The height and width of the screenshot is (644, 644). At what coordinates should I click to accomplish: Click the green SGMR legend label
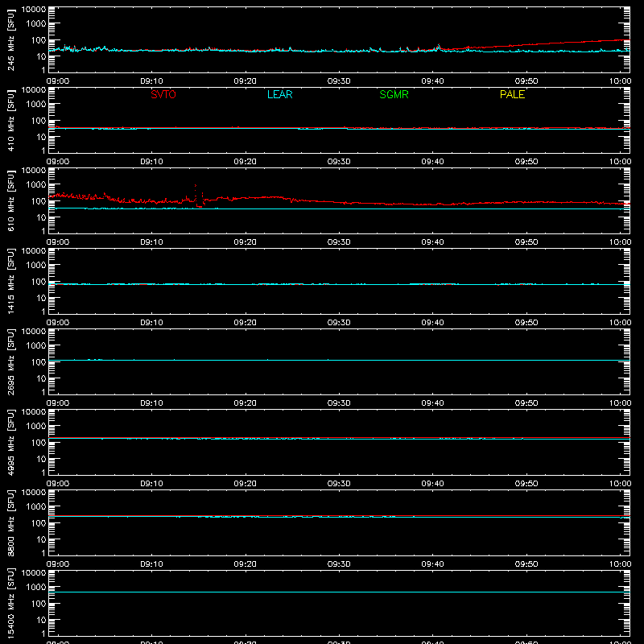(394, 94)
